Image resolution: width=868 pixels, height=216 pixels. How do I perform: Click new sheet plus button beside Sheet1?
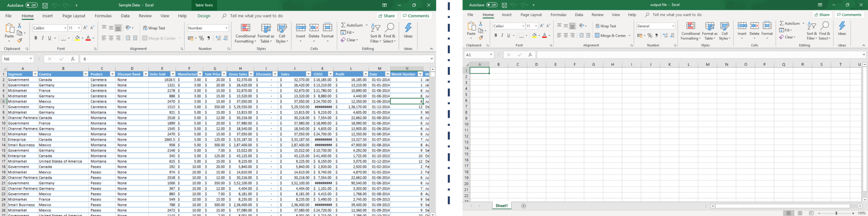523,206
